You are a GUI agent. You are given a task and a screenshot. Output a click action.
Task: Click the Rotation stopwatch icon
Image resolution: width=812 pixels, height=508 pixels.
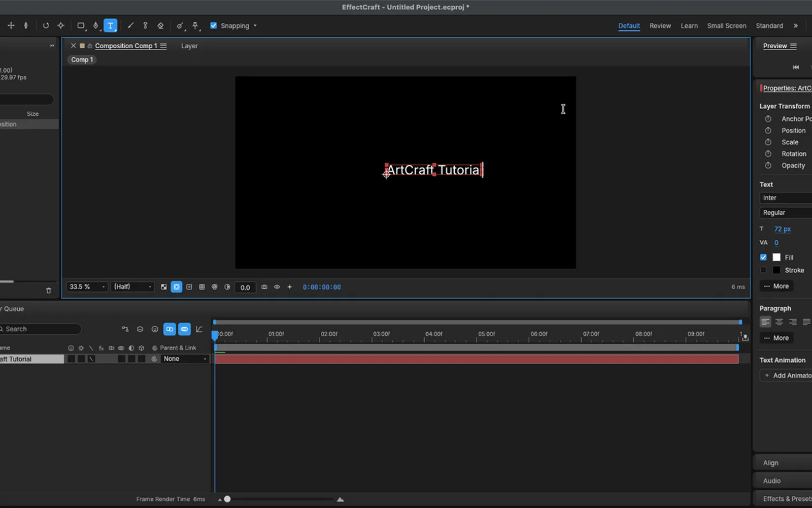[768, 154]
